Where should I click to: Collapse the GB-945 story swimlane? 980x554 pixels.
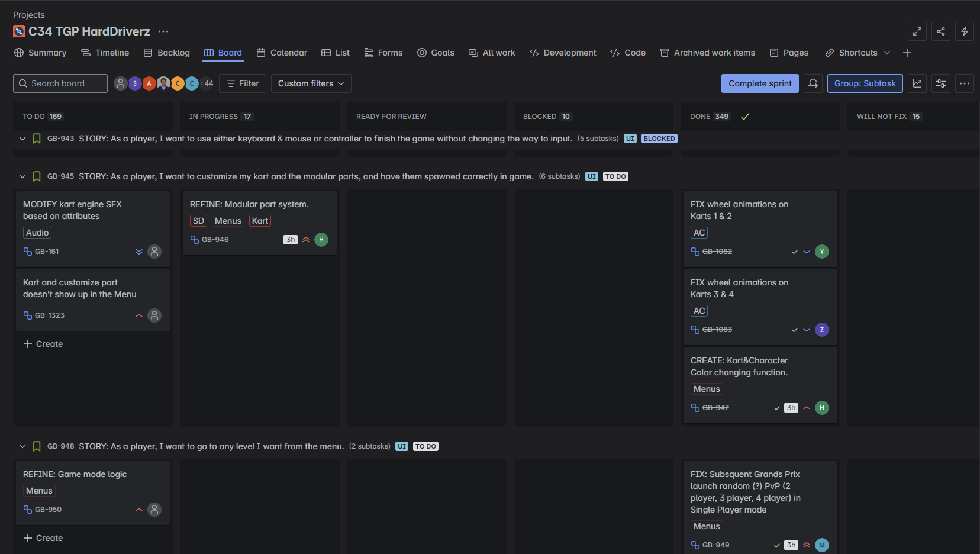22,176
